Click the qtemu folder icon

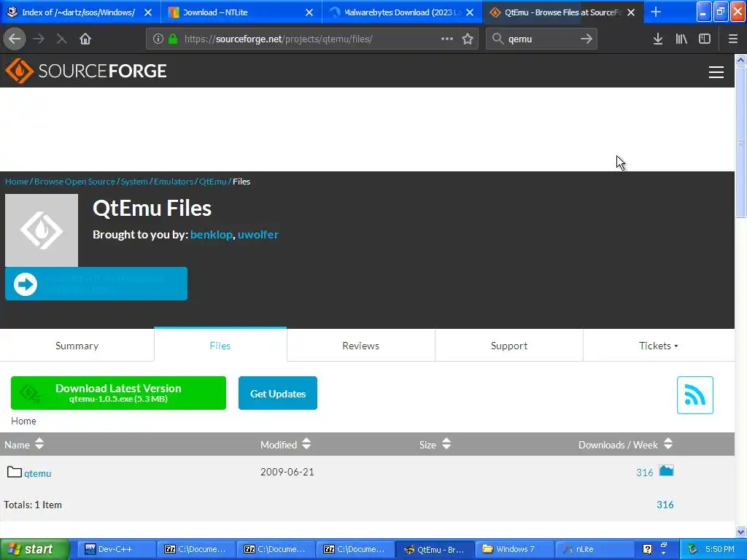tap(15, 472)
